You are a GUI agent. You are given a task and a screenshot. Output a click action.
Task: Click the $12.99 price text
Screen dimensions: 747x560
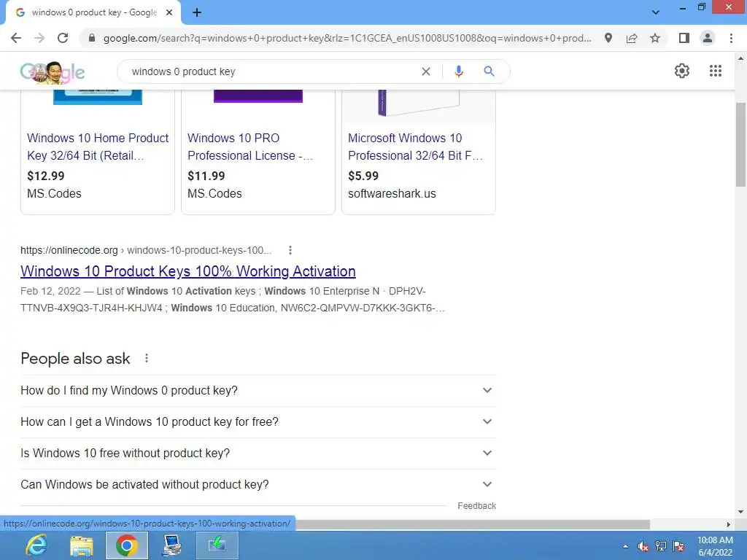[46, 176]
